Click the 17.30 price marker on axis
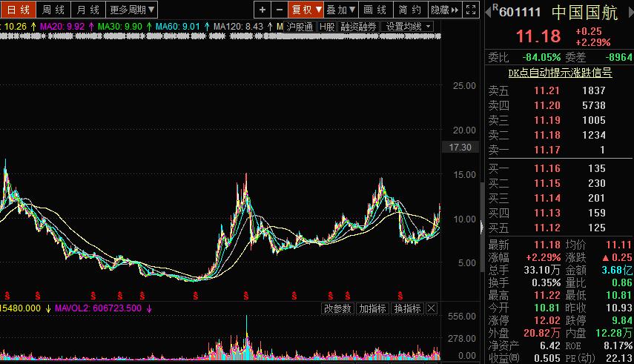The height and width of the screenshot is (364, 634). pyautogui.click(x=460, y=148)
